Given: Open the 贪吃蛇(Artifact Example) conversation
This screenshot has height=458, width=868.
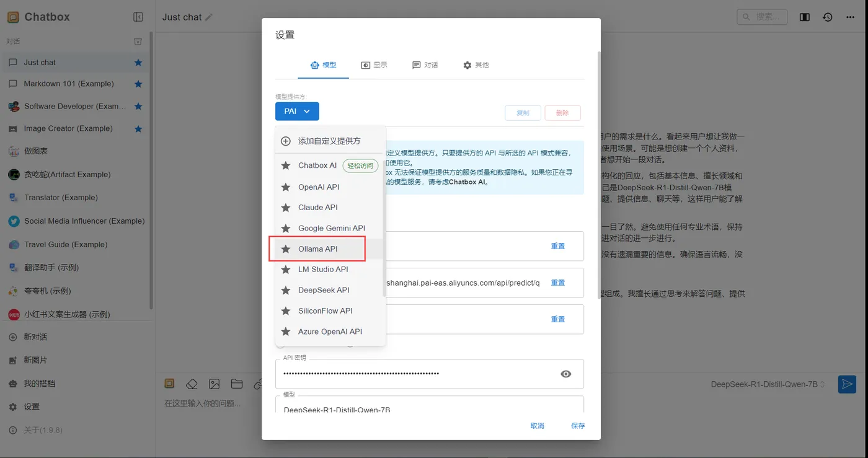Looking at the screenshot, I should [x=75, y=175].
